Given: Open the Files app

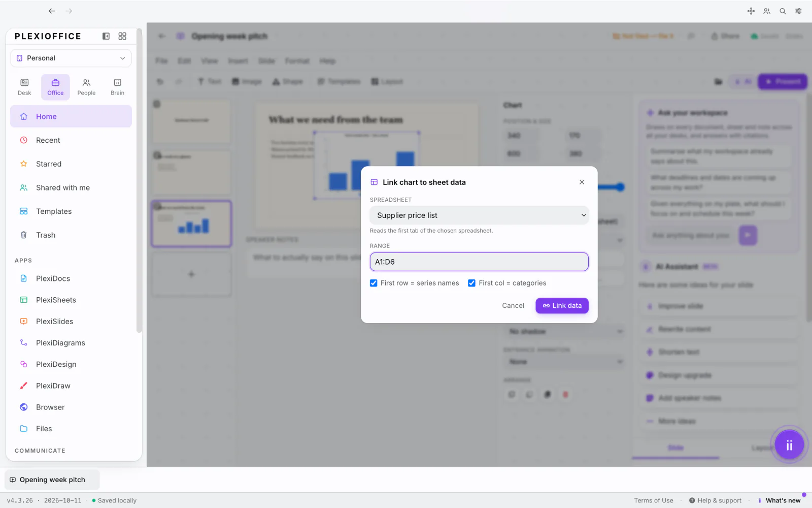Looking at the screenshot, I should (71, 428).
